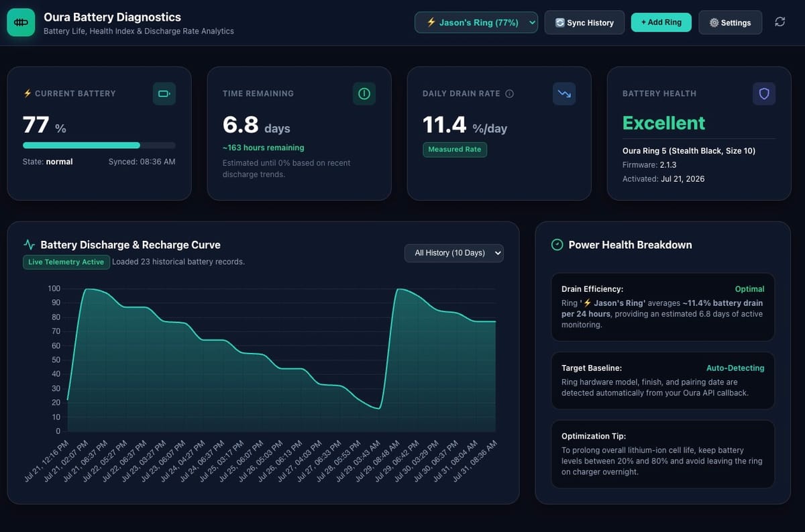
Task: Click the 77% battery progress bar
Action: click(99, 145)
